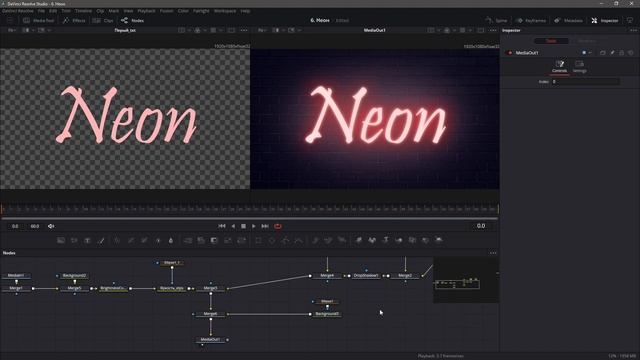Jump to last frame
Image resolution: width=640 pixels, height=360 pixels.
coord(265,226)
